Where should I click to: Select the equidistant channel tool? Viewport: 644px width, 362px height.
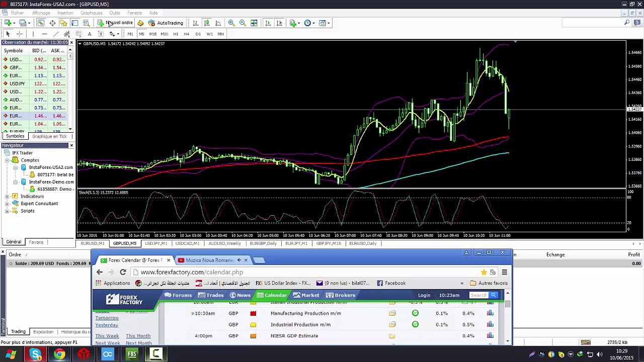point(66,34)
